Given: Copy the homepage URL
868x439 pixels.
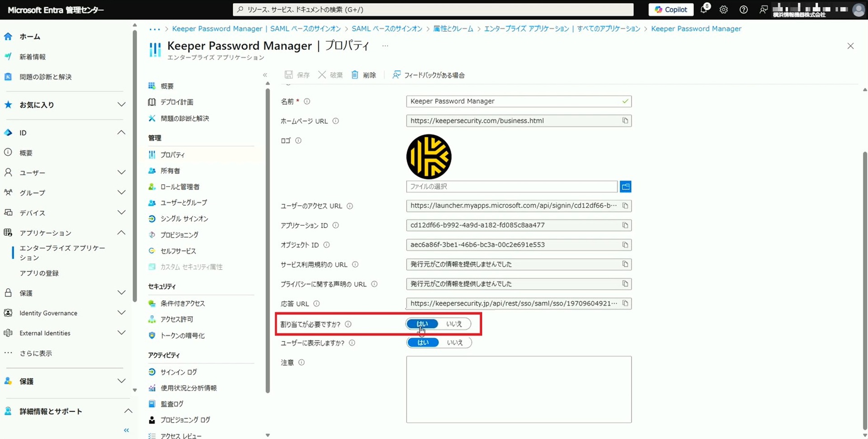Looking at the screenshot, I should pos(625,121).
